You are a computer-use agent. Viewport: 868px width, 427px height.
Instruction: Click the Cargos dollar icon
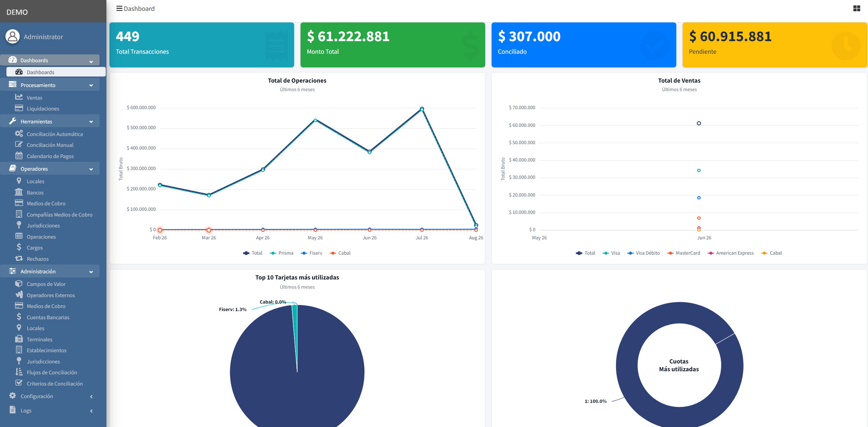click(x=19, y=247)
